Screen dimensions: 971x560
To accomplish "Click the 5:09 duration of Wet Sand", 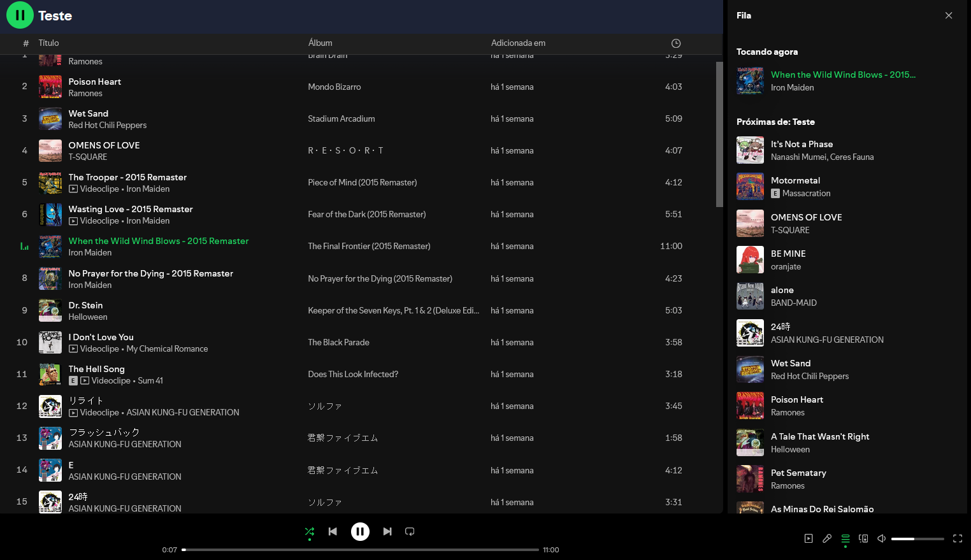I will click(673, 118).
